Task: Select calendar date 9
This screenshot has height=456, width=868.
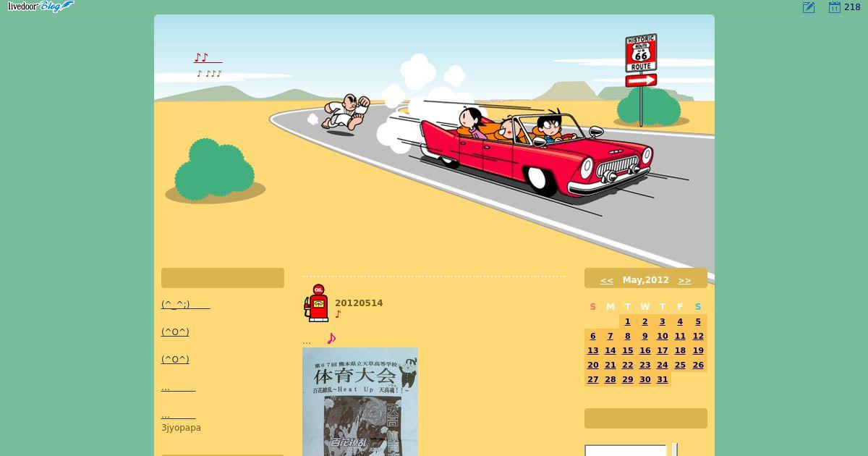Action: pyautogui.click(x=644, y=336)
